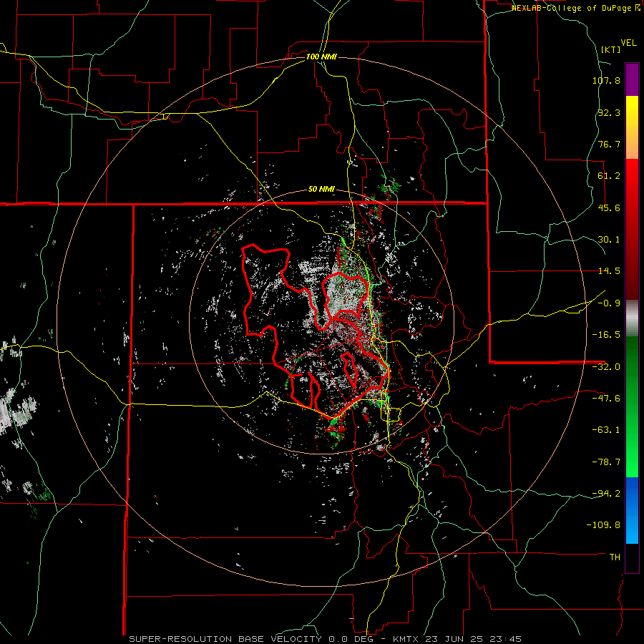Click the 76.7 velocity scale value
This screenshot has height=644, width=644.
tap(609, 144)
